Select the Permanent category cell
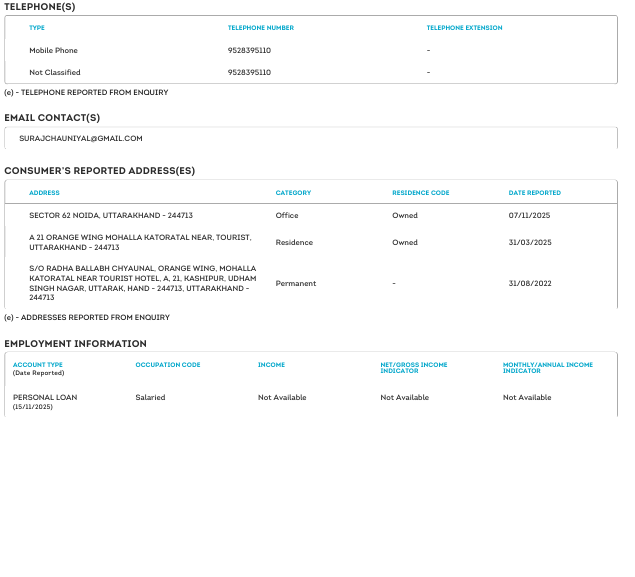635x577 pixels. pos(295,283)
